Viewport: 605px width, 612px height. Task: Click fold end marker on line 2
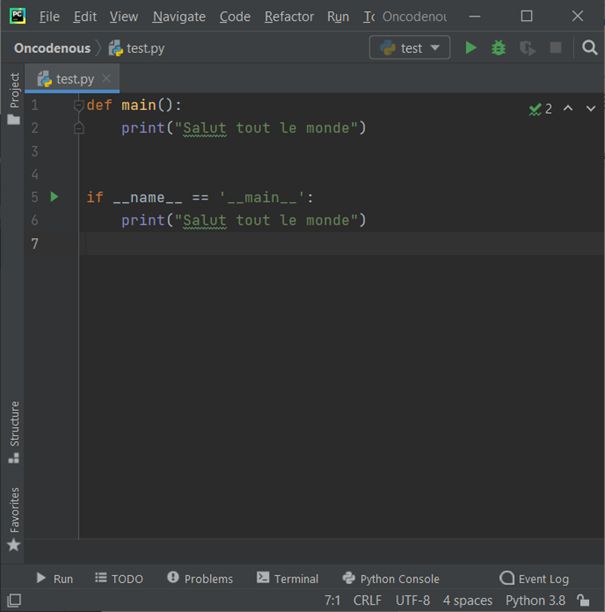click(x=79, y=128)
